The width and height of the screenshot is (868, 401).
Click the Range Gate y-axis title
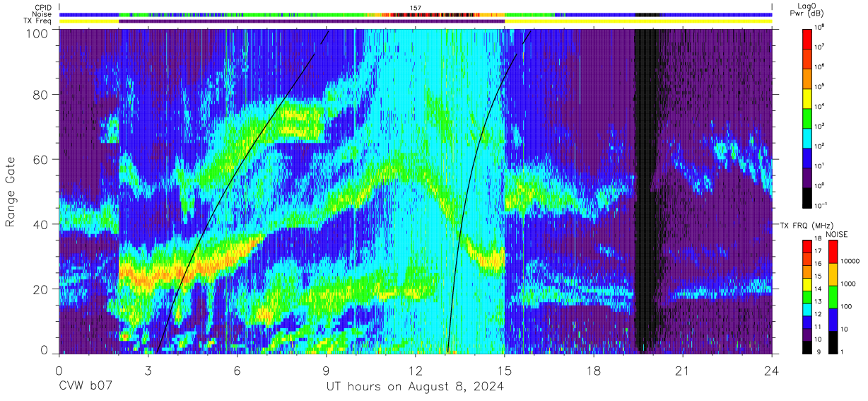pos(11,192)
